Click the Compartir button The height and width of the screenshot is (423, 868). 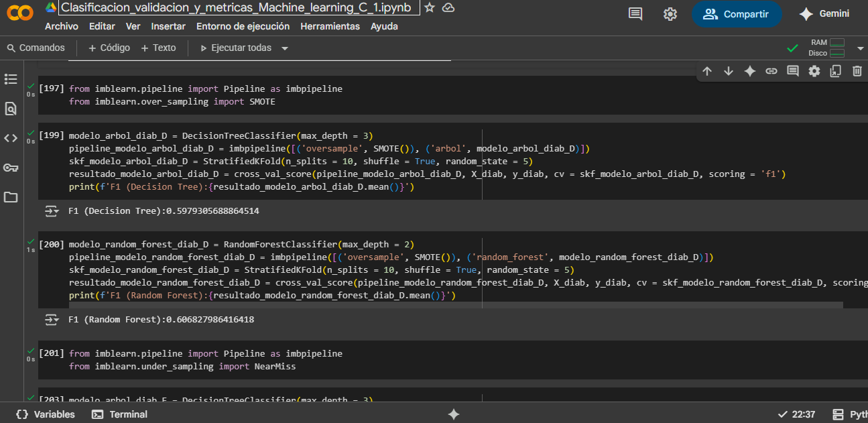(737, 14)
